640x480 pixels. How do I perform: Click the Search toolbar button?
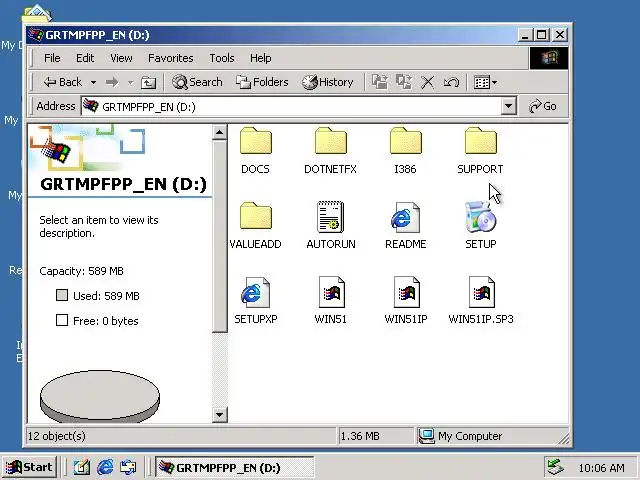(198, 82)
